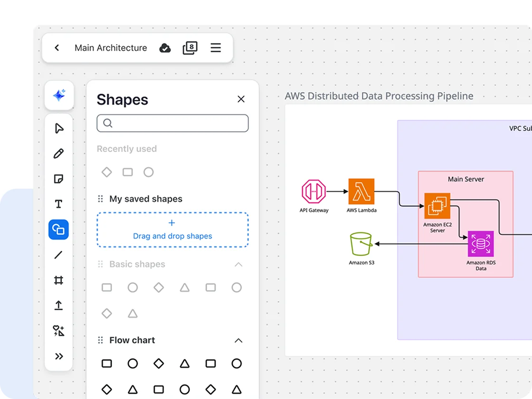532x399 pixels.
Task: Select the line connector tool
Action: pyautogui.click(x=58, y=255)
